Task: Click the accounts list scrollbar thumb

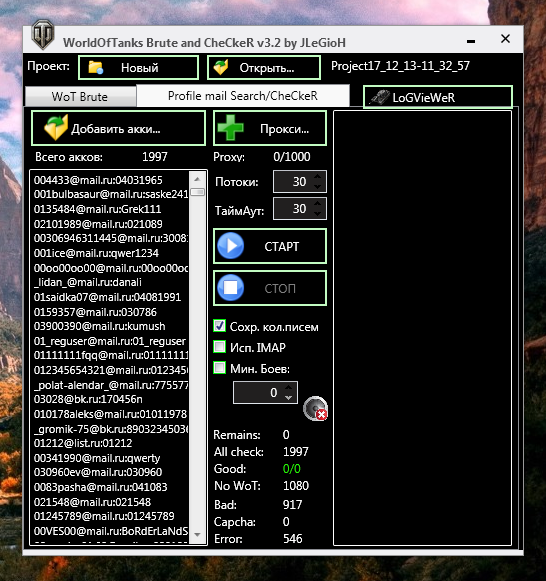Action: pyautogui.click(x=197, y=192)
